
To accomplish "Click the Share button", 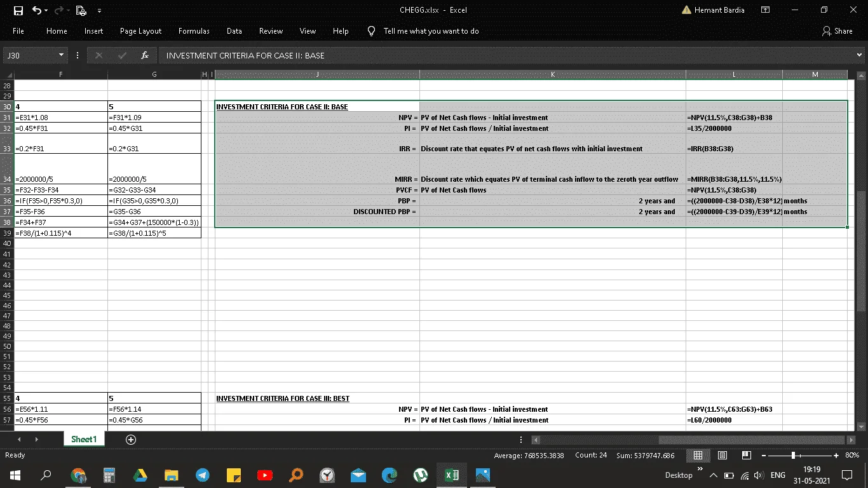I will pos(837,31).
